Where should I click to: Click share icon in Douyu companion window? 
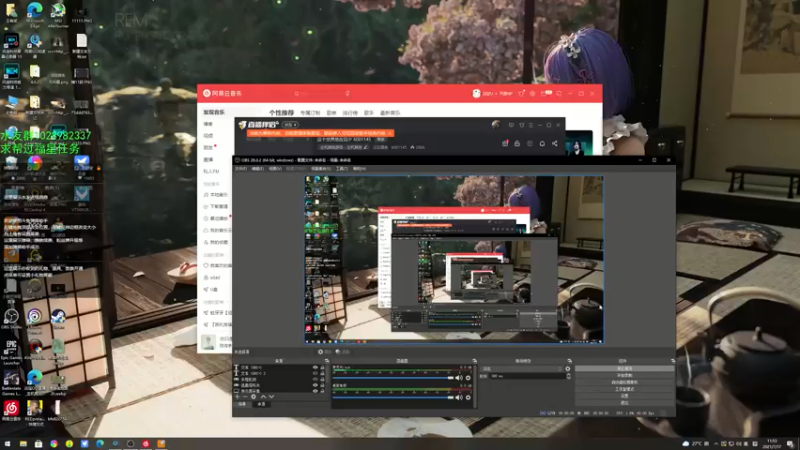click(555, 143)
